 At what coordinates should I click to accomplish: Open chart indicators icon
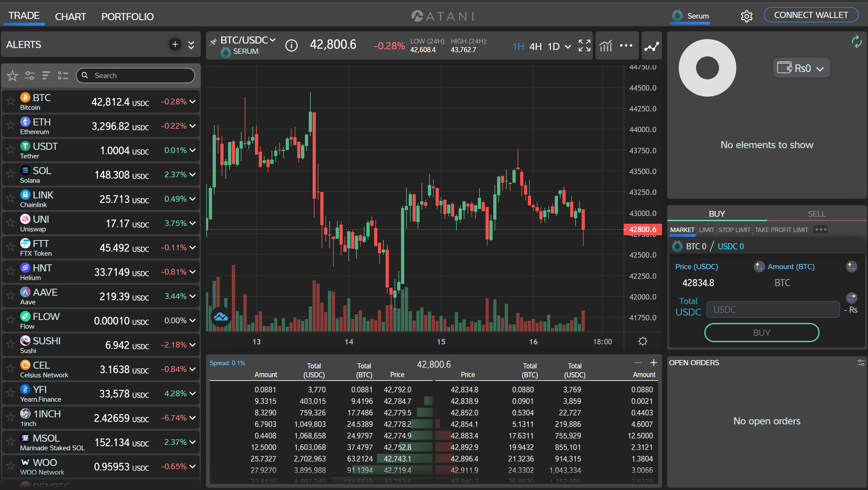click(605, 46)
